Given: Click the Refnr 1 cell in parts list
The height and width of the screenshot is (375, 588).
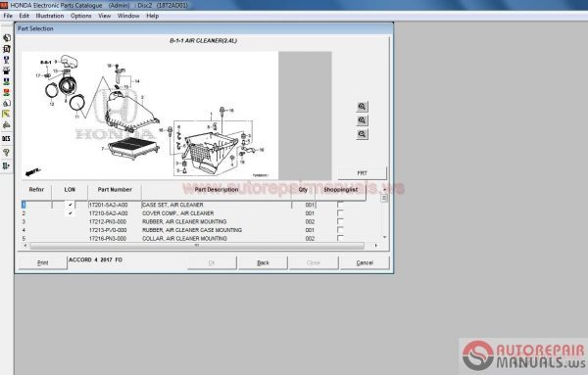Looking at the screenshot, I should click(x=36, y=205).
